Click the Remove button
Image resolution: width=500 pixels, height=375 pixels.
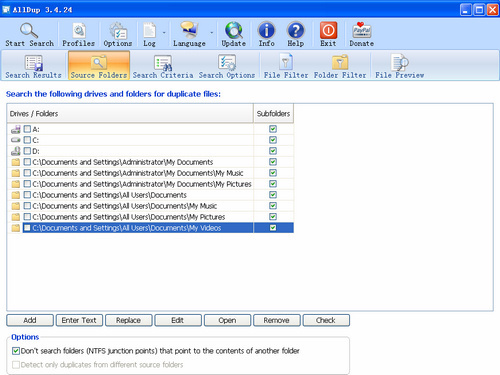(277, 320)
